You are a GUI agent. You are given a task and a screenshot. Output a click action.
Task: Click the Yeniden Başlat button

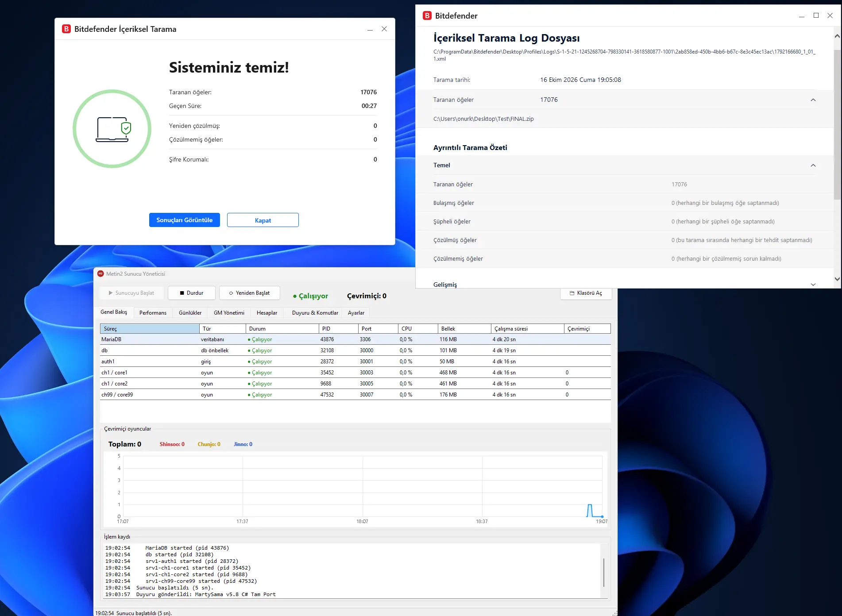tap(250, 293)
